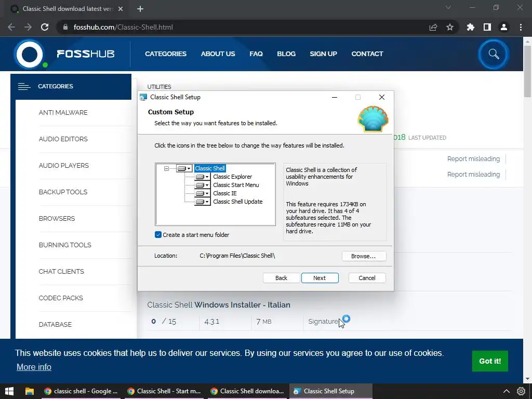This screenshot has width=532, height=399.
Task: Open the CATEGORIES navigation menu item
Action: pos(166,54)
